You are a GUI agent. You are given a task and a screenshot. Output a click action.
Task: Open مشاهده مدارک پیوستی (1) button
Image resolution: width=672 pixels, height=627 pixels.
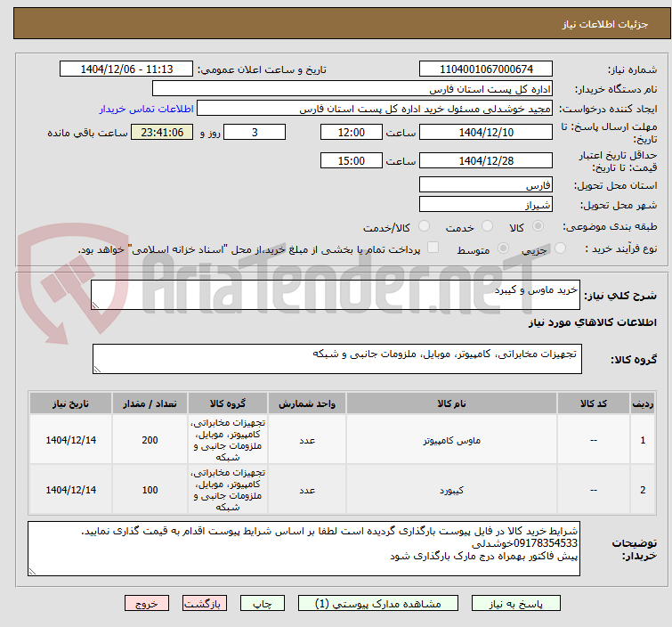pos(378,604)
